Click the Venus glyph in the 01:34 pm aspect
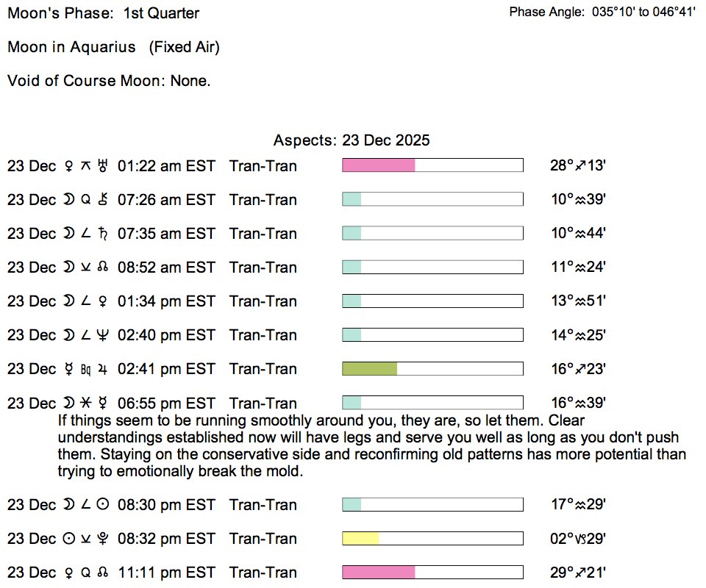Screen dimensions: 706x588 (103, 301)
